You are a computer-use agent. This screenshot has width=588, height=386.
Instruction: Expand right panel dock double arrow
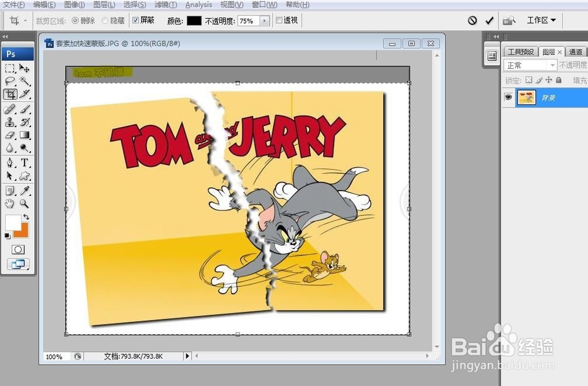click(496, 36)
